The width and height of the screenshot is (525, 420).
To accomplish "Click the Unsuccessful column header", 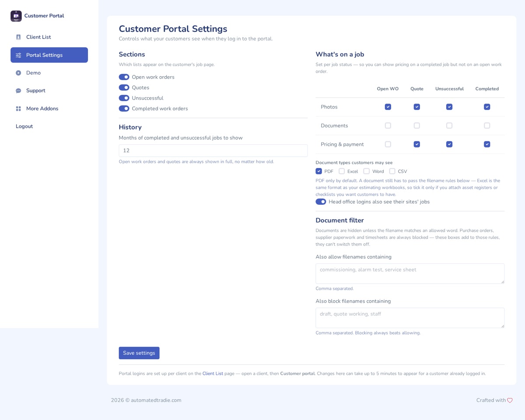I will pos(449,89).
